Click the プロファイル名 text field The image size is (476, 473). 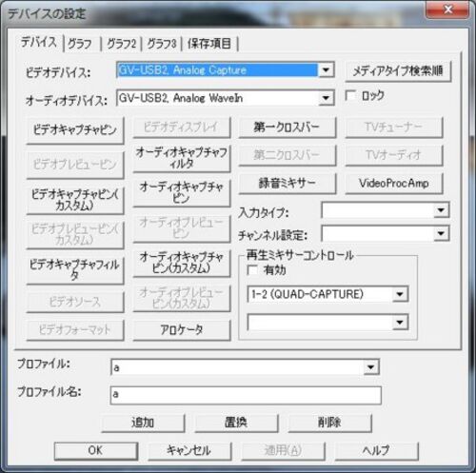click(246, 395)
